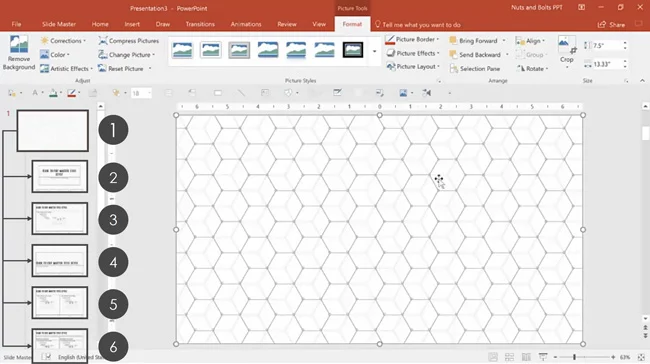The height and width of the screenshot is (364, 650).
Task: Click the 63% zoom level
Action: 625,357
